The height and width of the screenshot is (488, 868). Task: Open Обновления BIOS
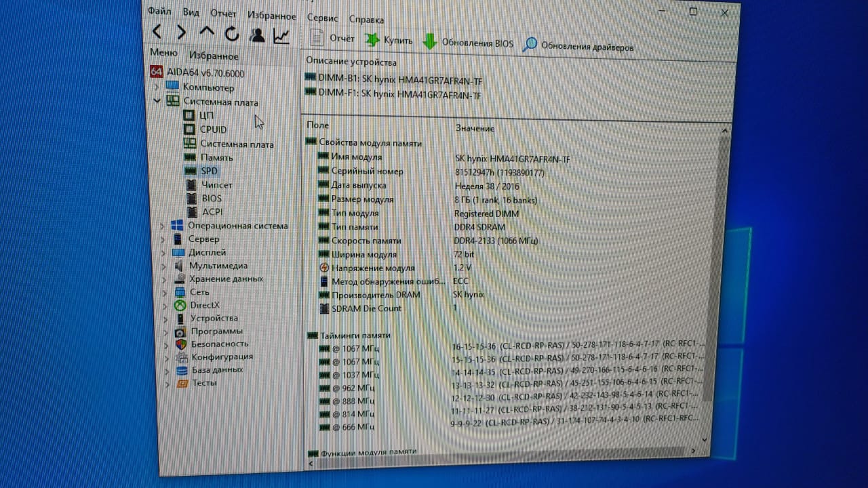click(468, 43)
